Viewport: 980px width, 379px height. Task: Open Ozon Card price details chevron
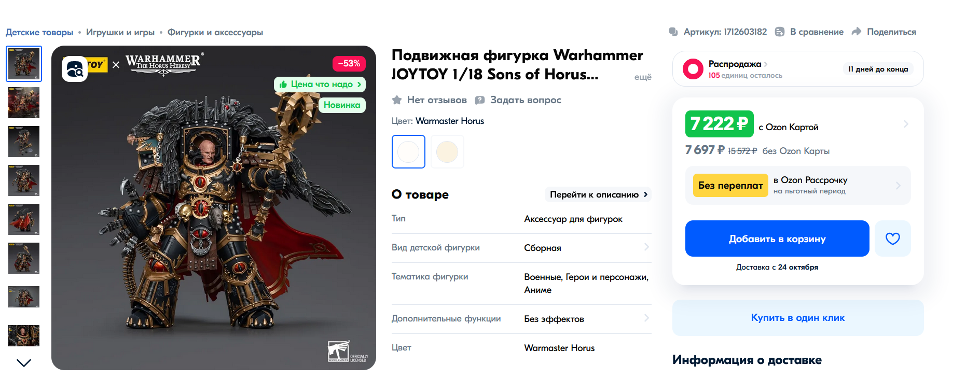(x=906, y=124)
